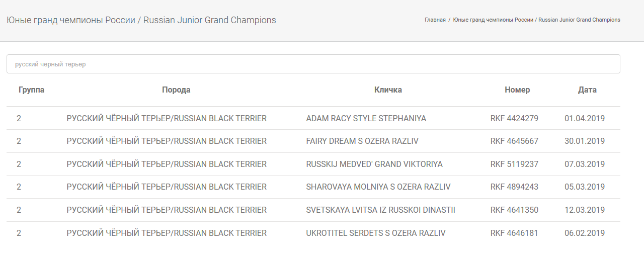Select the ADAM RACY STYLE STEPHANIYA row
644x258 pixels.
point(313,119)
